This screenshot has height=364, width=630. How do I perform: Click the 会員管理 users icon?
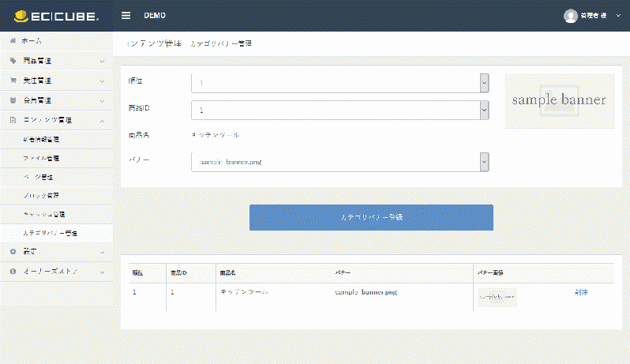click(13, 101)
